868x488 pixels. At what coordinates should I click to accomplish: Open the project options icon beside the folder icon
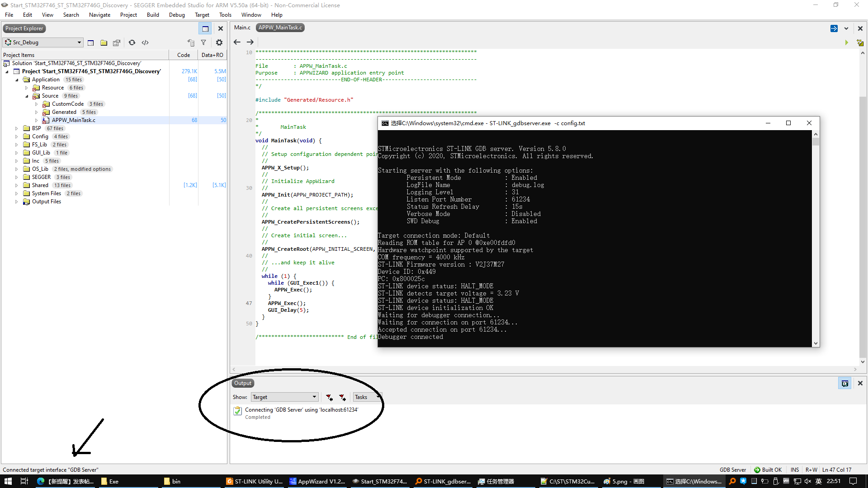tap(117, 42)
